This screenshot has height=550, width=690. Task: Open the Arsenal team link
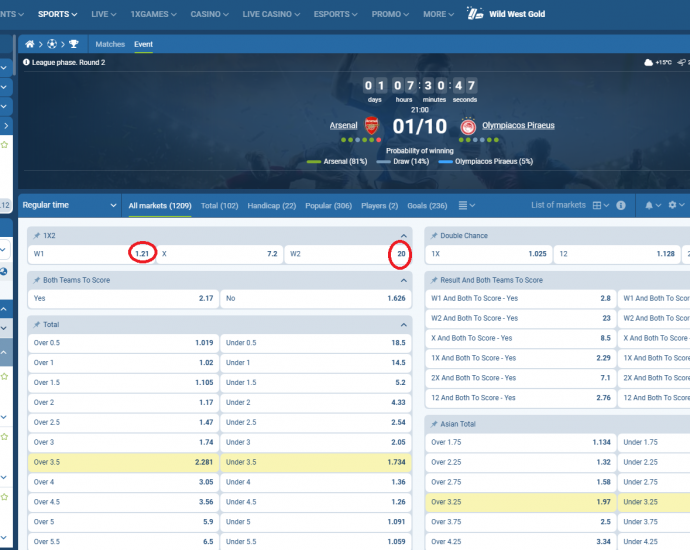coord(343,125)
